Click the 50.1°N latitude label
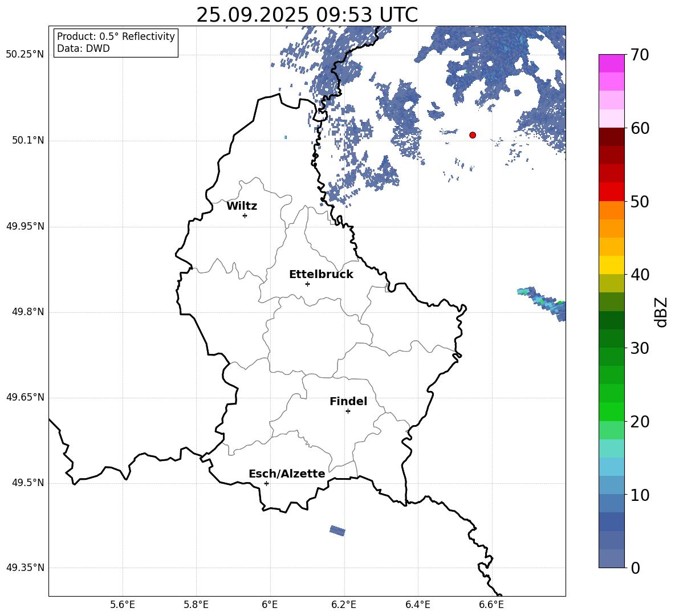Image resolution: width=675 pixels, height=616 pixels. [x=29, y=140]
